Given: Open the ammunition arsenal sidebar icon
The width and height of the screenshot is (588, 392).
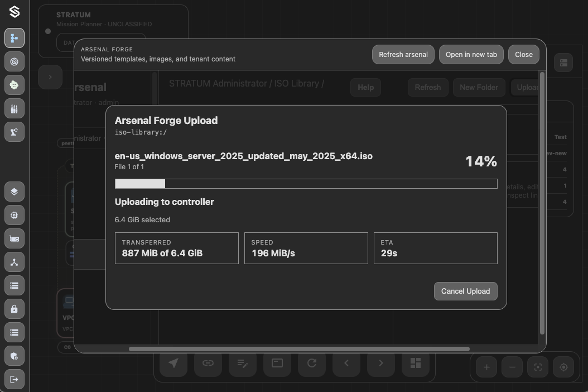Looking at the screenshot, I should (15, 108).
